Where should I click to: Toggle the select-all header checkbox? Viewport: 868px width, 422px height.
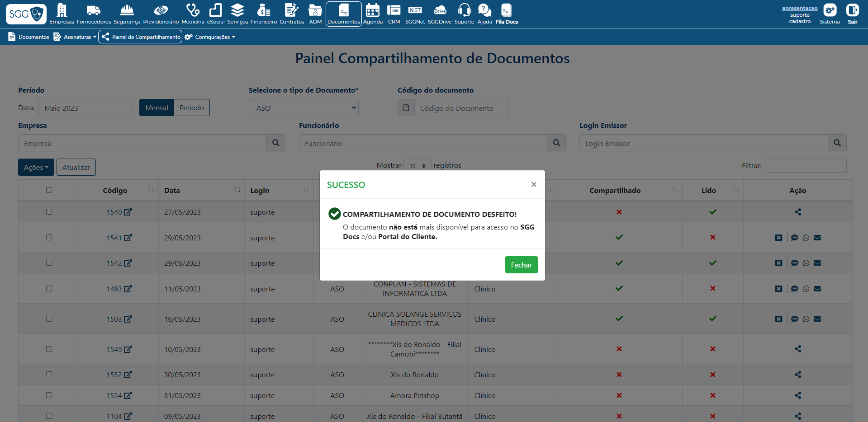click(49, 190)
